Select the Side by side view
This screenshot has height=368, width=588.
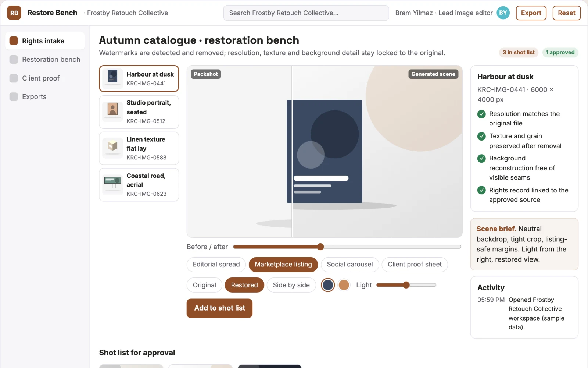291,285
